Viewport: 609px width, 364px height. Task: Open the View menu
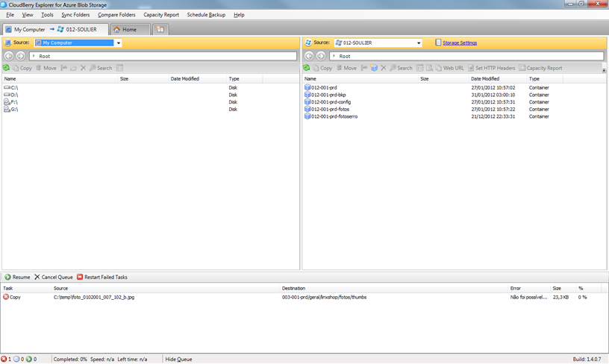27,15
